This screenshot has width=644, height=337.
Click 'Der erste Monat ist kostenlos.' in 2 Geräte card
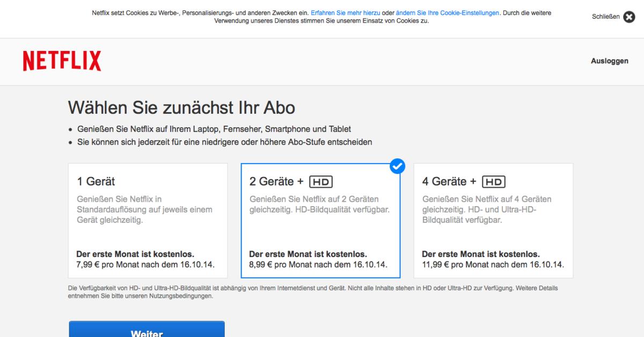coord(308,254)
